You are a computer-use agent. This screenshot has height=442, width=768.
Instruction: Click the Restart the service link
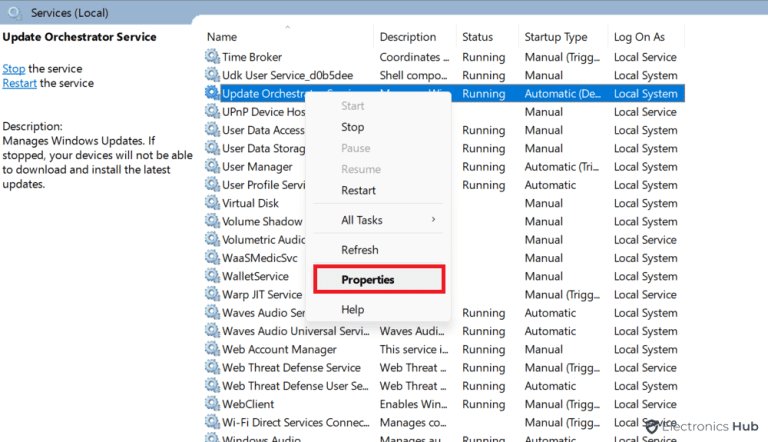click(20, 83)
